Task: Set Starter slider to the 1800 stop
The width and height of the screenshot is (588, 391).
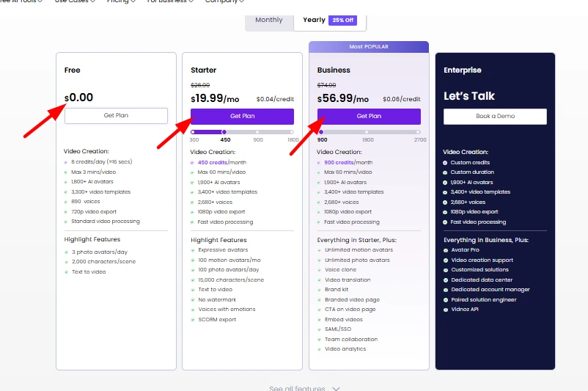Action: tap(291, 132)
